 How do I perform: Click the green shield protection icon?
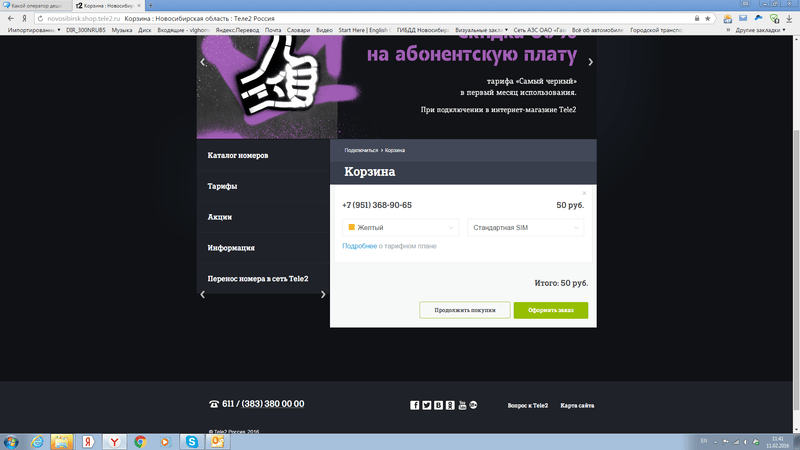coord(774,18)
